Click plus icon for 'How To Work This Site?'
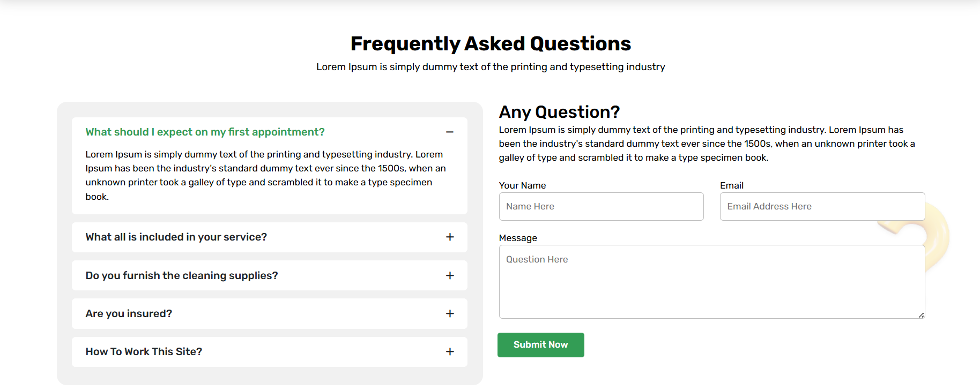Screen dimensions: 980x390 [450, 351]
